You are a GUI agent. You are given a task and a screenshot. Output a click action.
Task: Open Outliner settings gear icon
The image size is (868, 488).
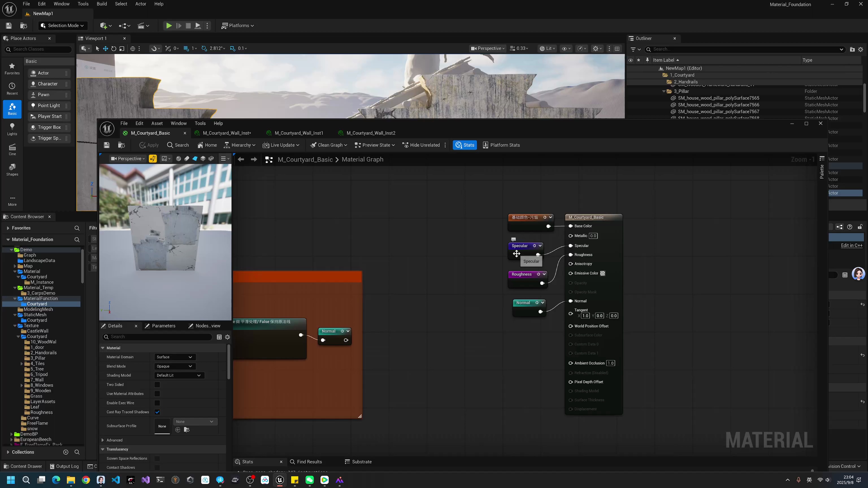861,49
